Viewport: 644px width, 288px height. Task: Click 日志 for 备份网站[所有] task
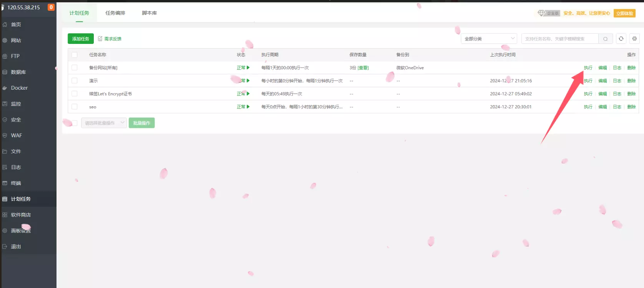tap(617, 68)
